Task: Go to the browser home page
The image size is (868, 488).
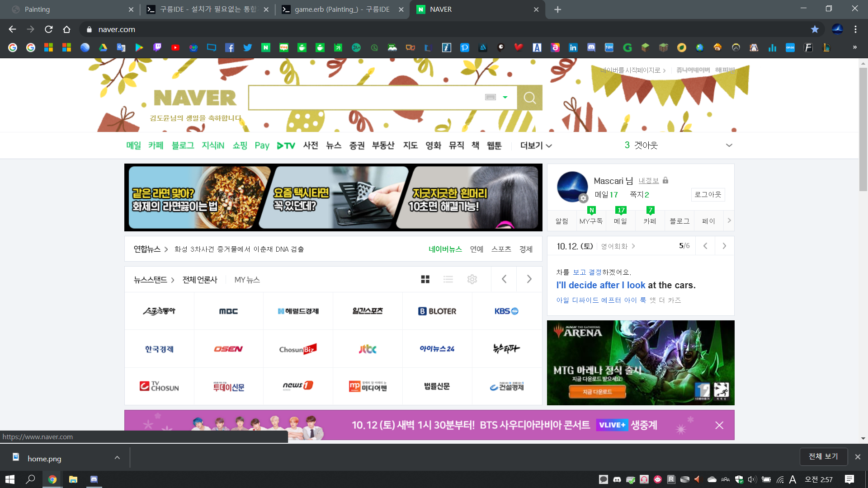Action: pos(67,29)
